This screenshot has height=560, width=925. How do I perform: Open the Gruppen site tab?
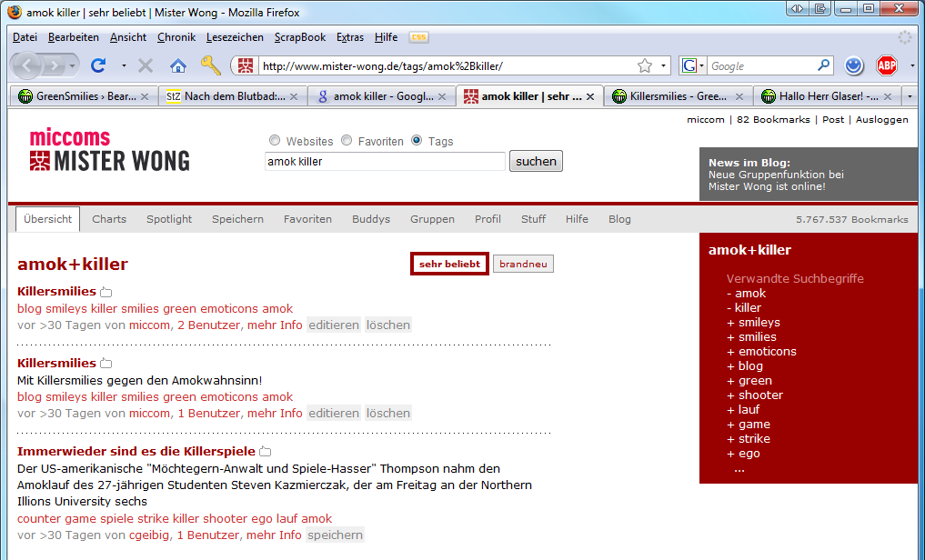tap(432, 219)
